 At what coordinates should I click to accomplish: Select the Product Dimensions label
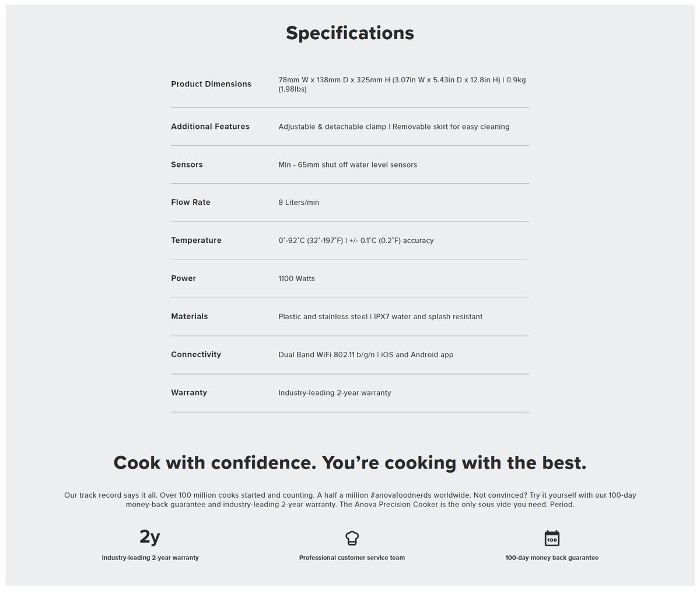tap(211, 84)
